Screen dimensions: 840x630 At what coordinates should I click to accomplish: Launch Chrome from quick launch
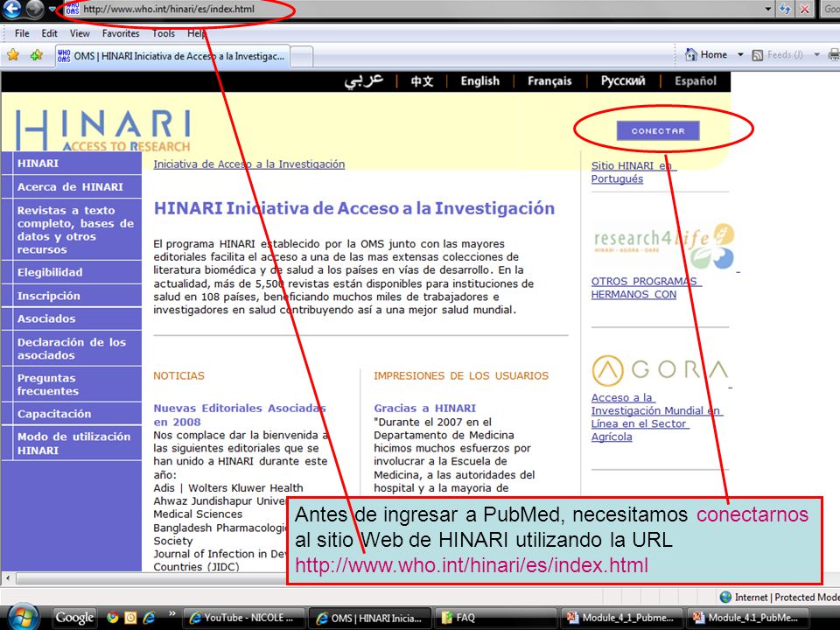pyautogui.click(x=112, y=618)
